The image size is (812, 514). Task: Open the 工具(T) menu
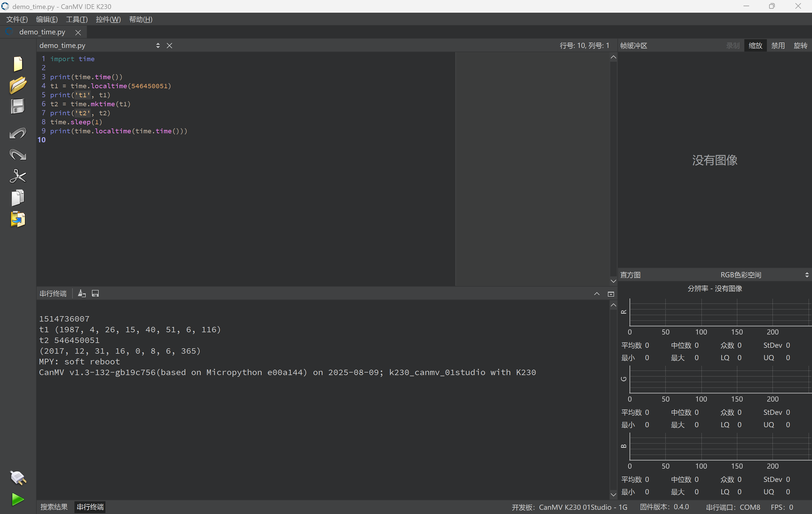(76, 19)
